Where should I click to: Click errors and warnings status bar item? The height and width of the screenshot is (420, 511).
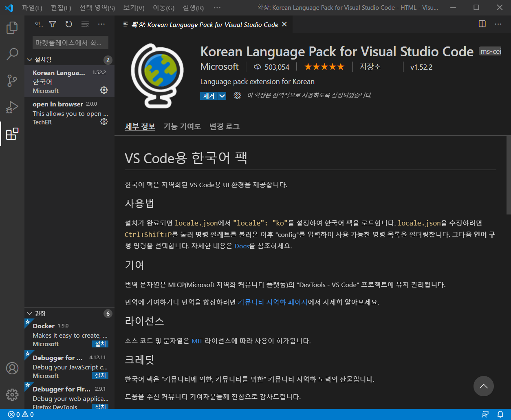coord(21,415)
